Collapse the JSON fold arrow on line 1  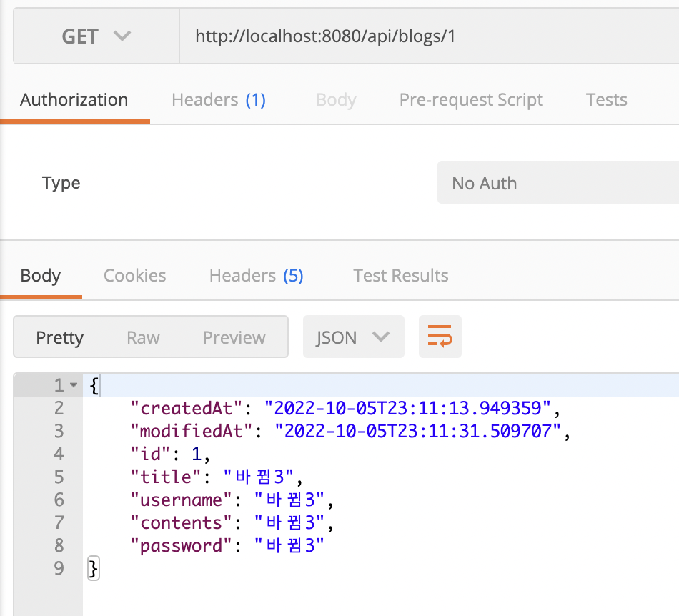click(74, 385)
